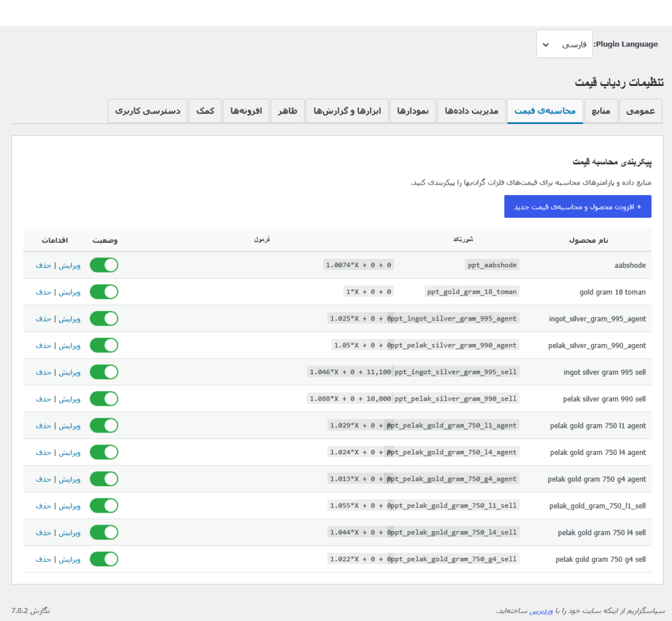Click the ppt_pelak_silver_gram_990_sell shortcode
Image resolution: width=672 pixels, height=621 pixels.
(455, 398)
